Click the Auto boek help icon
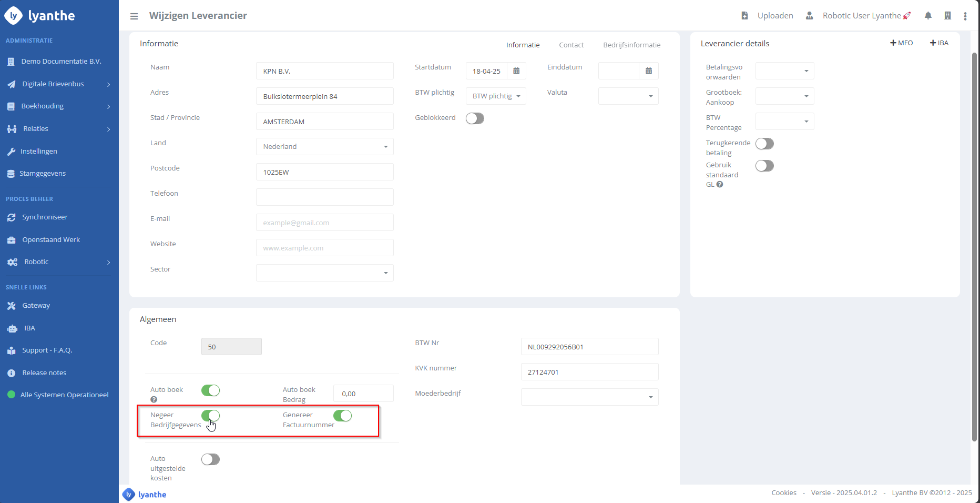Viewport: 980px width, 503px height. [x=154, y=399]
